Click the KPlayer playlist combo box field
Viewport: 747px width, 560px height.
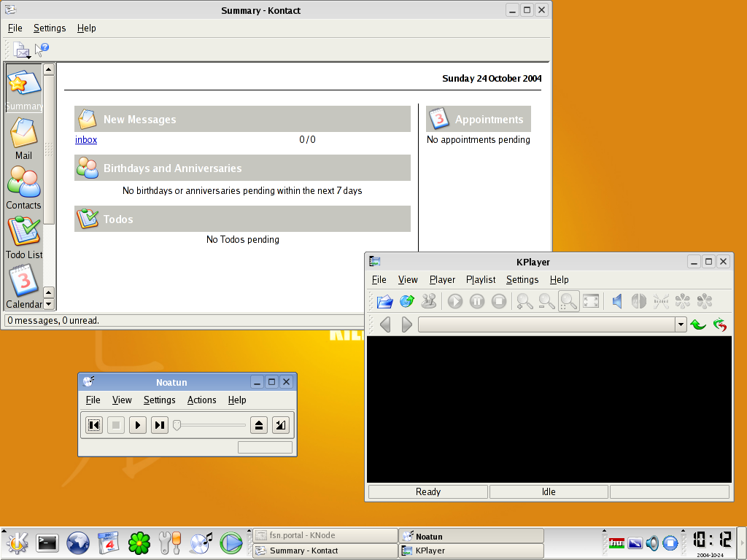pos(547,324)
